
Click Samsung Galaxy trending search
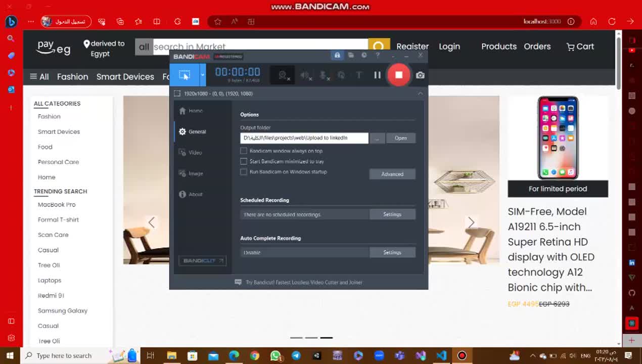(x=63, y=310)
